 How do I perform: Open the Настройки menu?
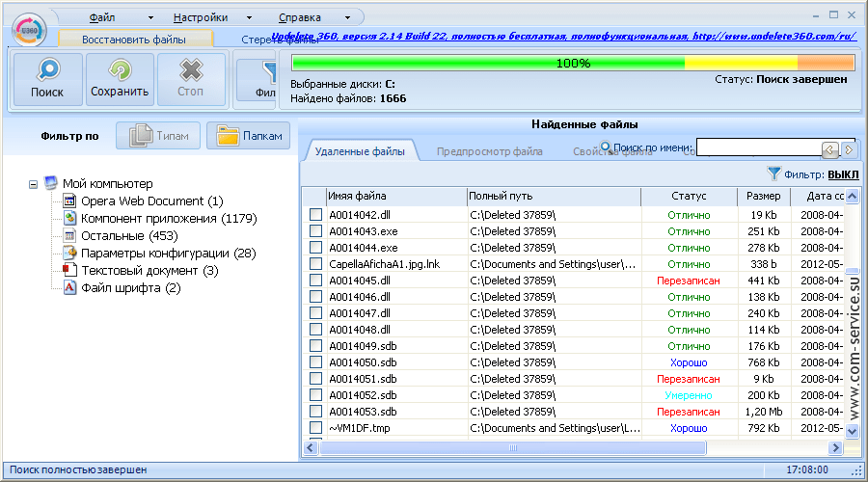201,17
